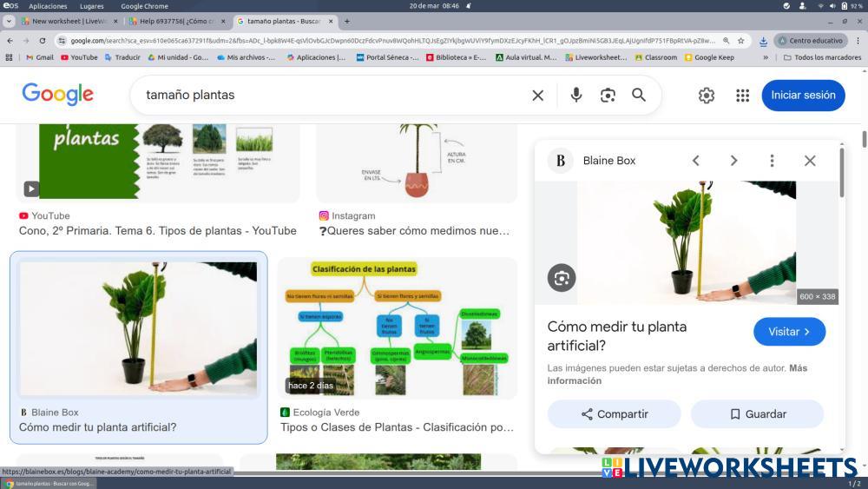Screen dimensions: 868x489
Task: Open Google quick settings gear
Action: [707, 96]
